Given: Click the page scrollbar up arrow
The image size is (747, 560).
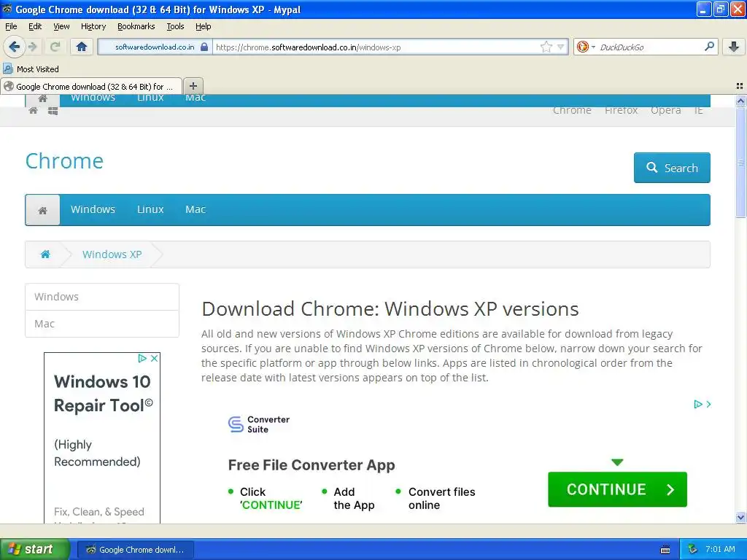Looking at the screenshot, I should coord(740,101).
